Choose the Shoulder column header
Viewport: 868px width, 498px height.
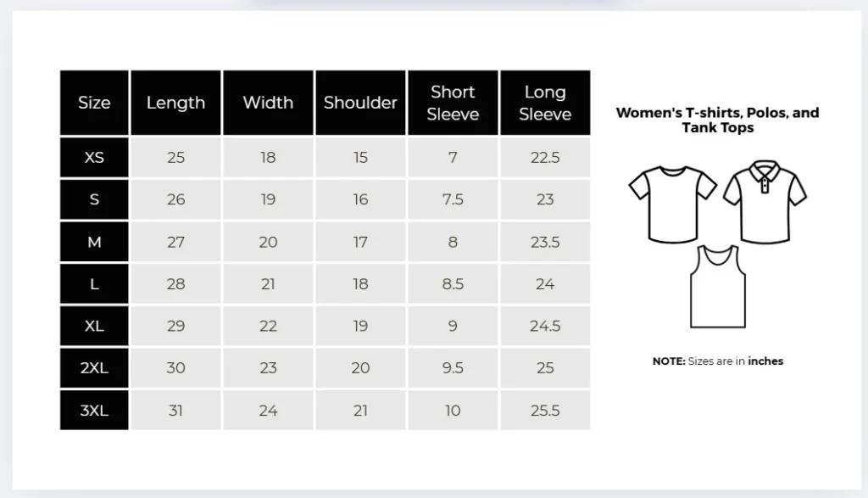[x=360, y=103]
